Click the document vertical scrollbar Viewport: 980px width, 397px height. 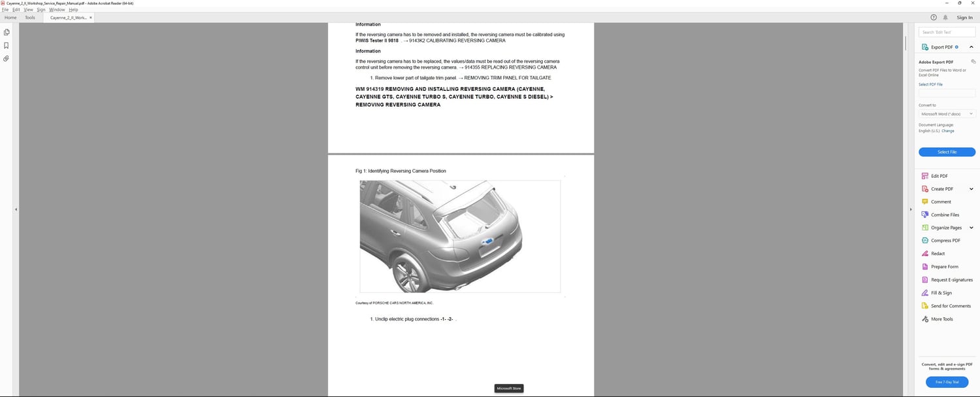tap(906, 43)
